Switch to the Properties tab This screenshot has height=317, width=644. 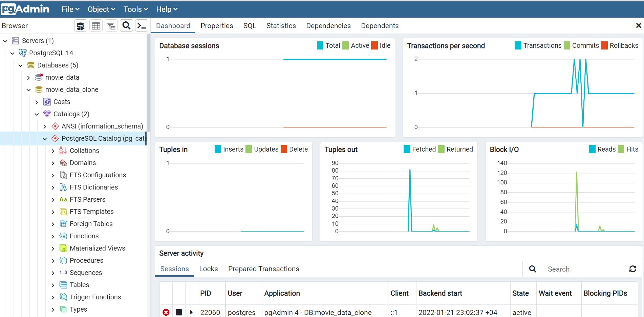click(x=217, y=26)
